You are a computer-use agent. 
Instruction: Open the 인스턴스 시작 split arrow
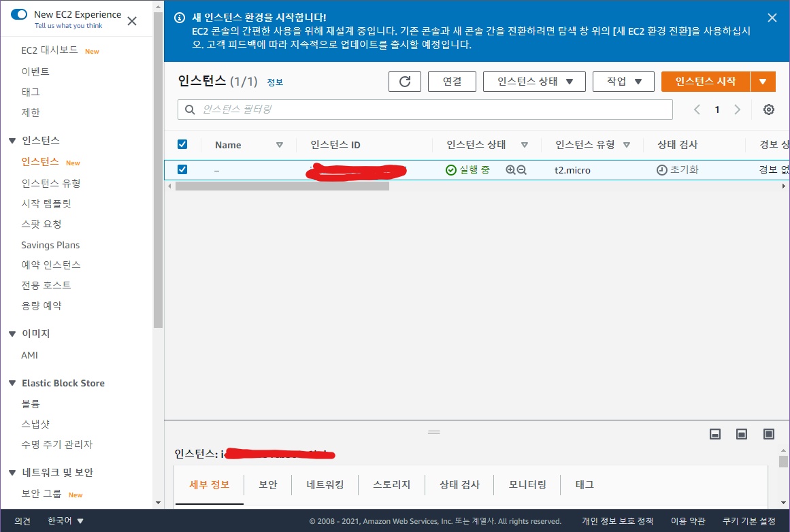[x=763, y=82]
